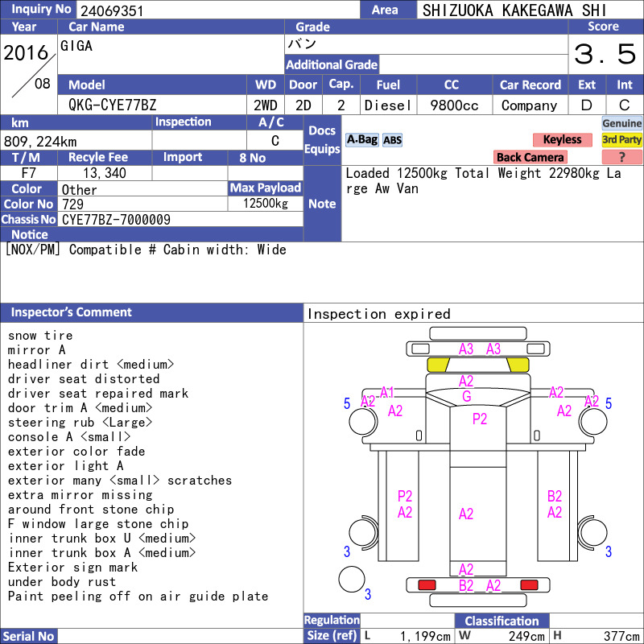Image resolution: width=644 pixels, height=644 pixels.
Task: Click the Serial No label
Action: pyautogui.click(x=28, y=636)
